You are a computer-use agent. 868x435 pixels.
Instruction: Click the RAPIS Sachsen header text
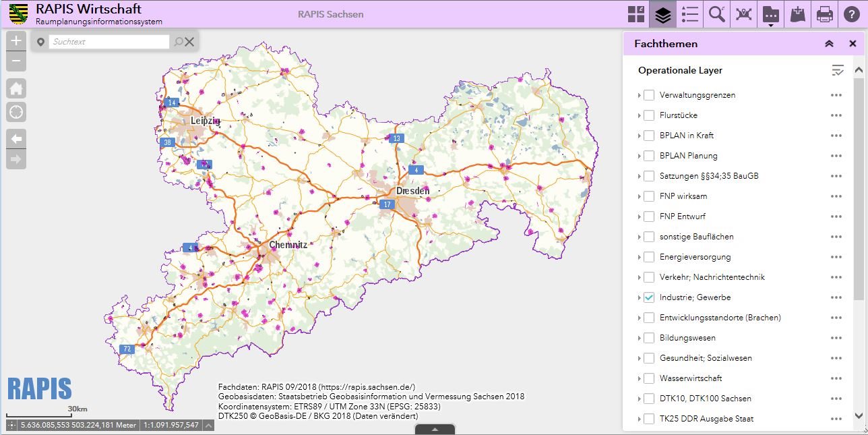pyautogui.click(x=330, y=14)
